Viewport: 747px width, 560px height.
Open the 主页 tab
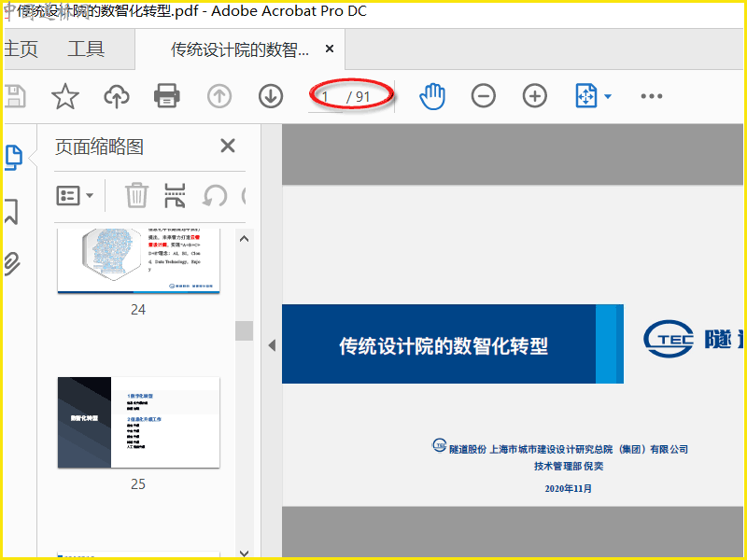click(x=21, y=49)
